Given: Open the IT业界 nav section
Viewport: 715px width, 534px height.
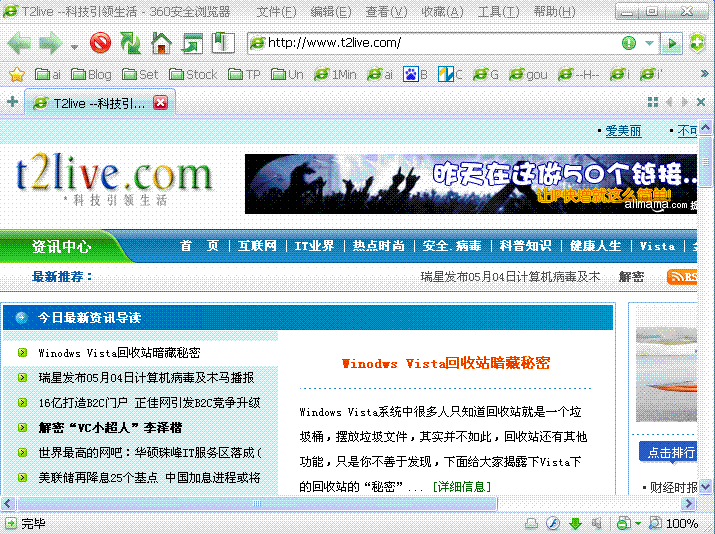Looking at the screenshot, I should pos(314,246).
